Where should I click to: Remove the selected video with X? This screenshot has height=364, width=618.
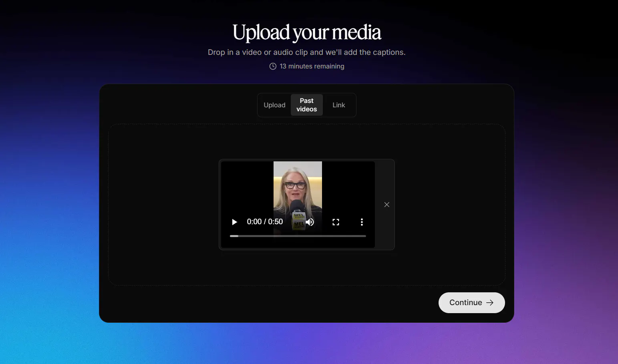click(387, 205)
